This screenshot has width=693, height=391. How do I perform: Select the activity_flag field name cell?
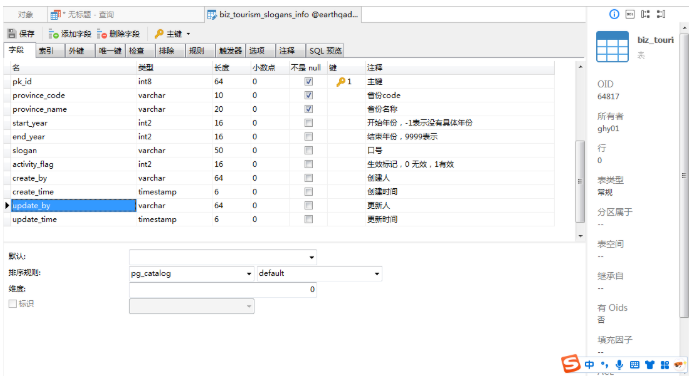point(73,164)
